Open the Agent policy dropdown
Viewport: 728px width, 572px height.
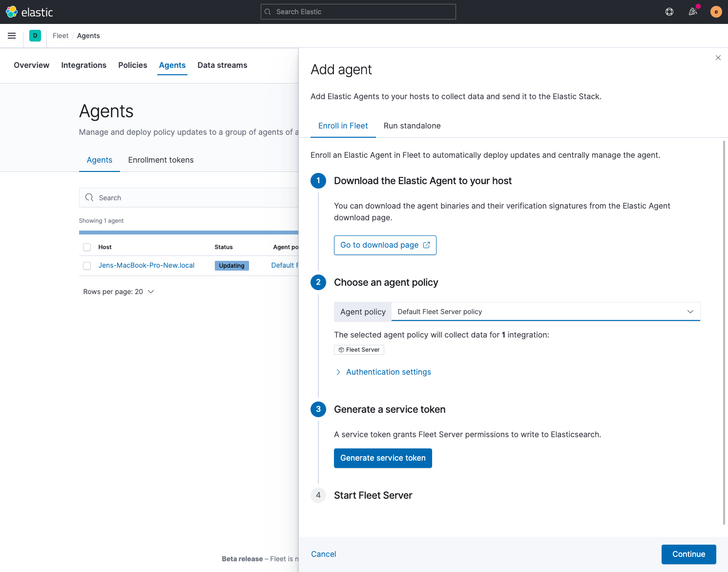[x=546, y=312]
